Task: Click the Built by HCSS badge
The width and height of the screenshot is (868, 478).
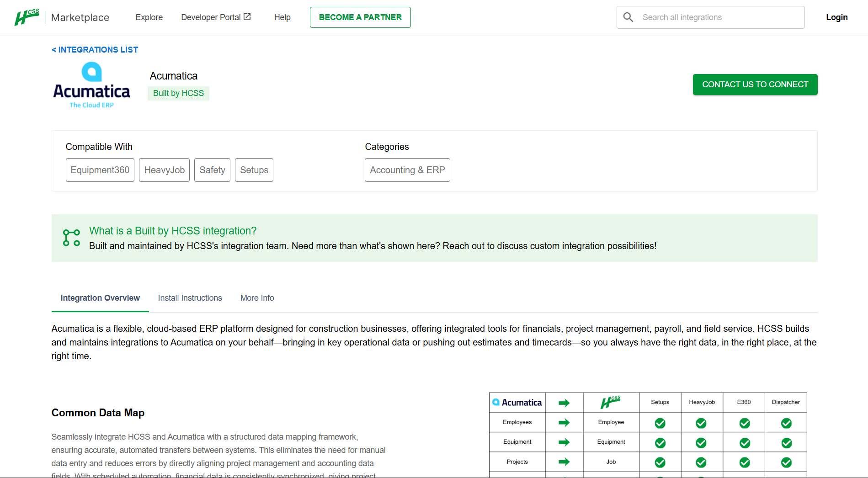Action: 178,93
